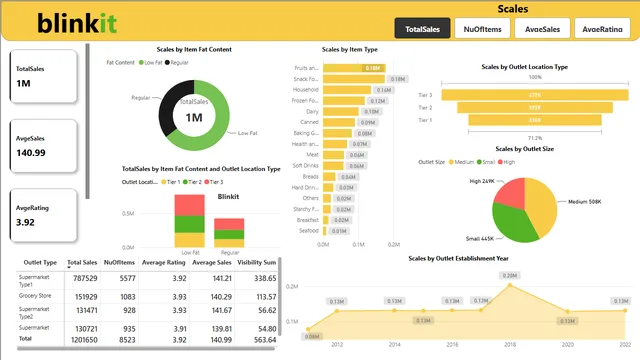Select Supermarket Type2 row label
The height and width of the screenshot is (360, 640).
[x=34, y=313]
